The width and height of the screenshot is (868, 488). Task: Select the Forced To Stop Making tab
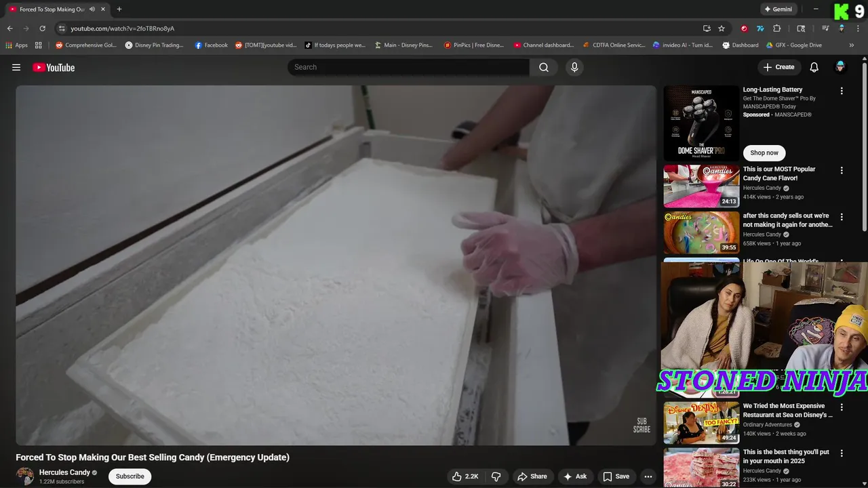tap(52, 9)
